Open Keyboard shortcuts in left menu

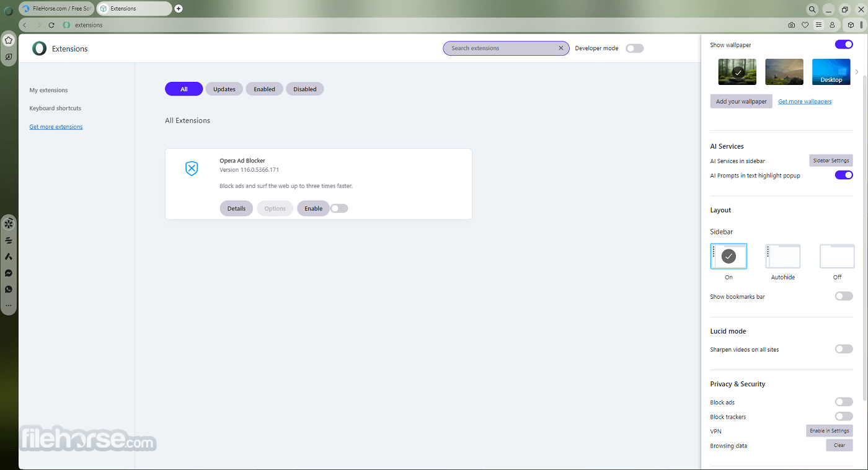pos(55,109)
